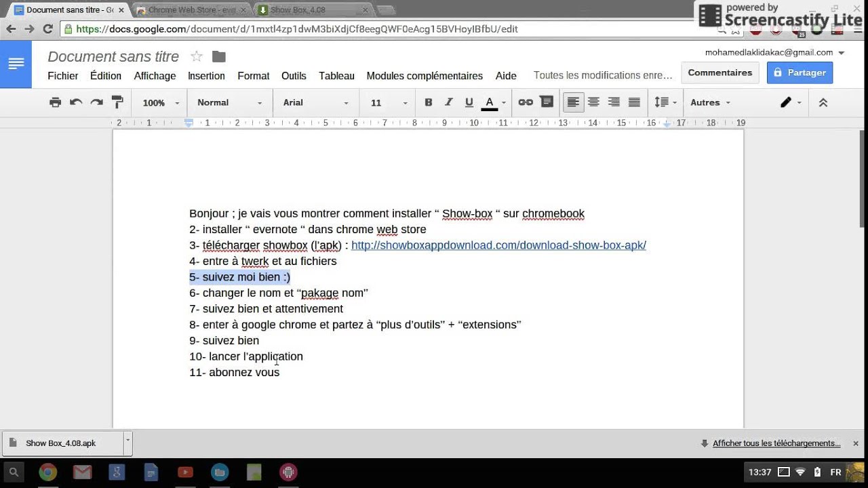Open Google Docs home via blue icon

click(16, 64)
